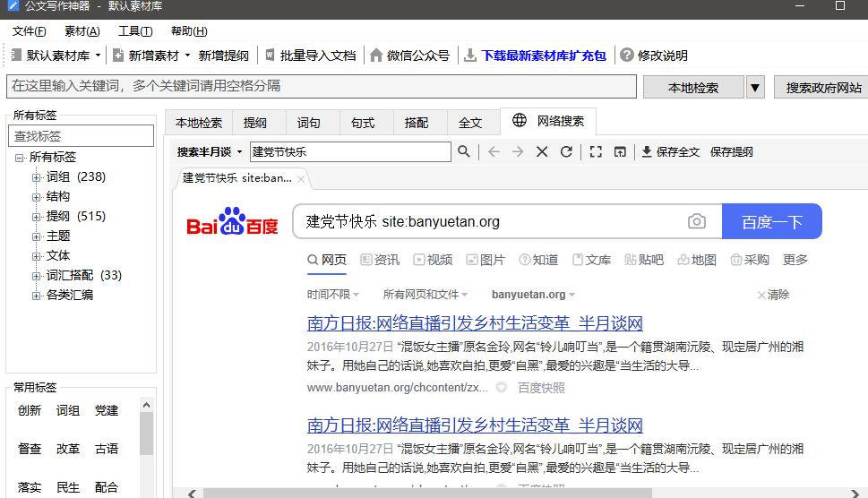Expand the 提纲 (515) tree node
The image size is (868, 498).
pyautogui.click(x=36, y=217)
